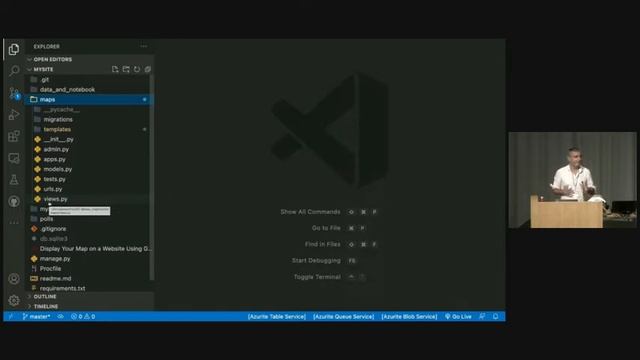Click the speaker video thumbnail
The height and width of the screenshot is (360, 640).
click(572, 180)
